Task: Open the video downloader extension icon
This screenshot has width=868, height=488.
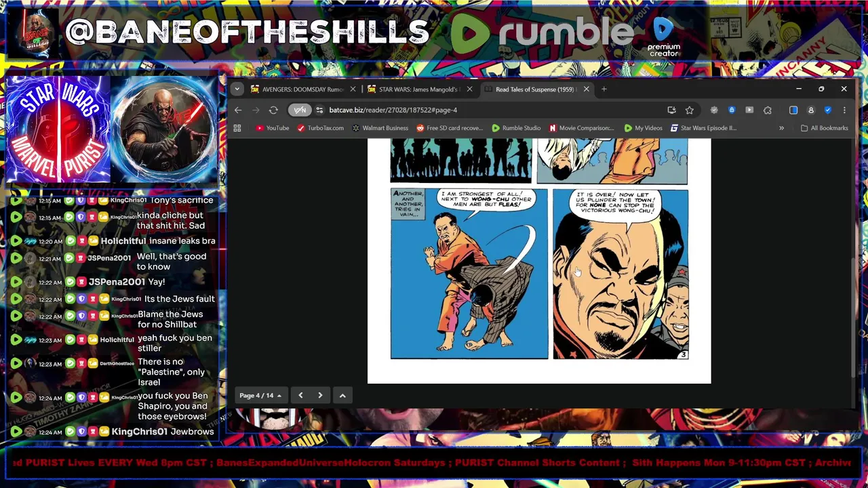Action: [x=749, y=110]
